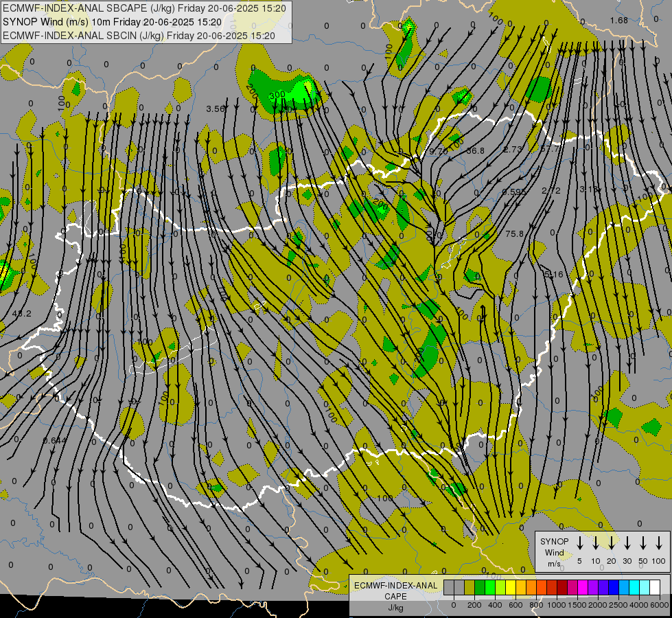Image resolution: width=672 pixels, height=618 pixels.
Task: Click the station value 36.8
Action: click(475, 150)
